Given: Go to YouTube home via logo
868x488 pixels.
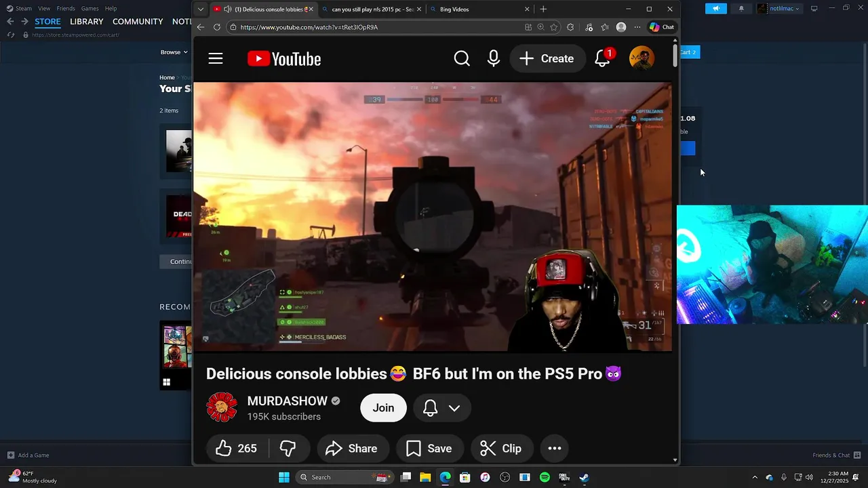Looking at the screenshot, I should click(x=284, y=59).
